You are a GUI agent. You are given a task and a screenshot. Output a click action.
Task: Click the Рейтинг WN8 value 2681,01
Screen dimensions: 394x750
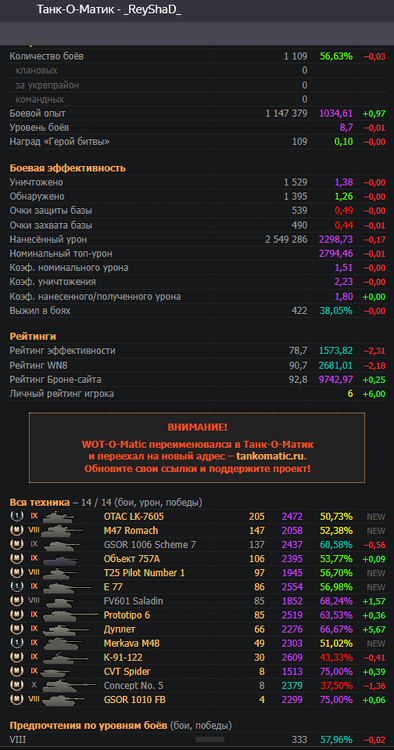tap(336, 365)
